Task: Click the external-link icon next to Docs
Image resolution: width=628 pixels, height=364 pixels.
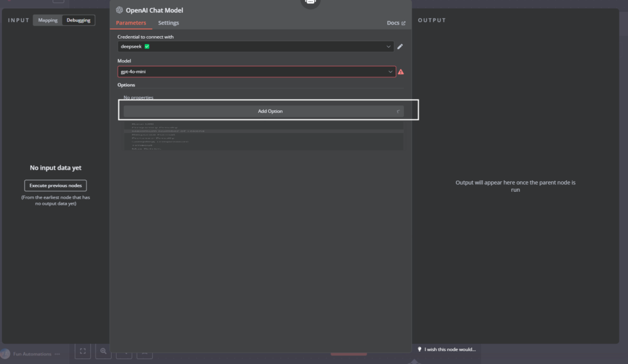Action: tap(404, 23)
